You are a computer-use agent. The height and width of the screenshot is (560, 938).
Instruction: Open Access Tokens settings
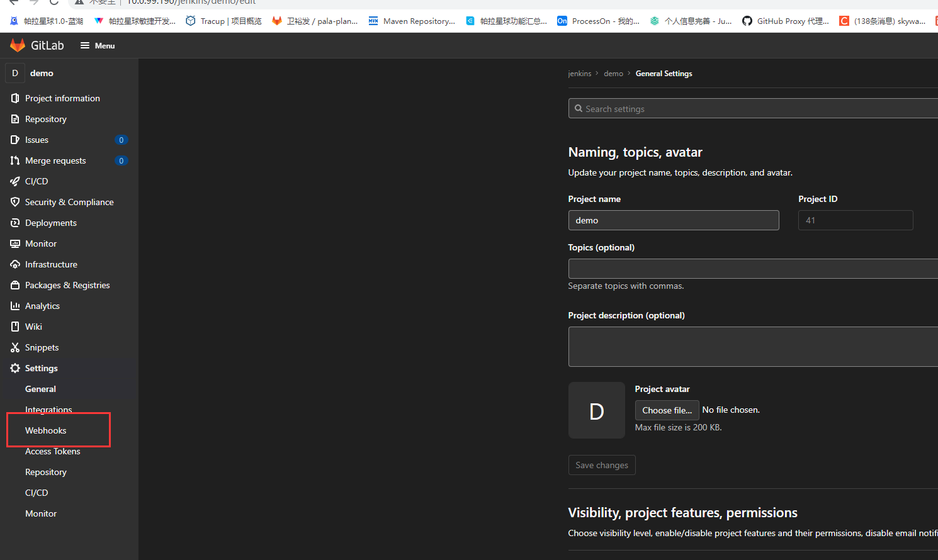53,451
